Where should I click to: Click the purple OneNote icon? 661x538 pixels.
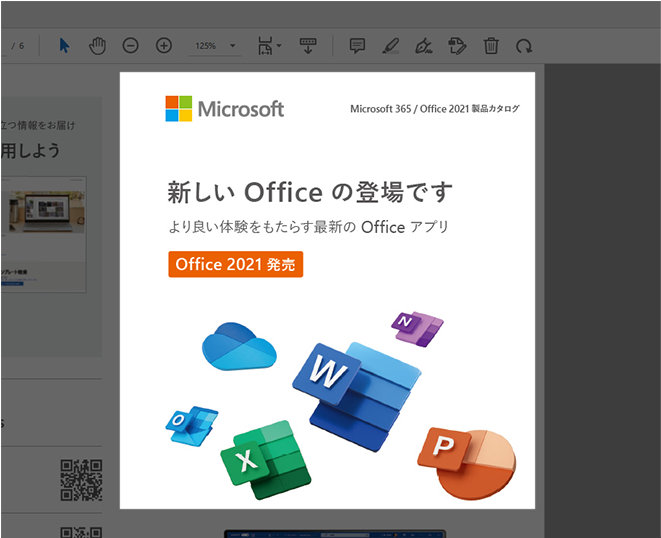[x=417, y=328]
